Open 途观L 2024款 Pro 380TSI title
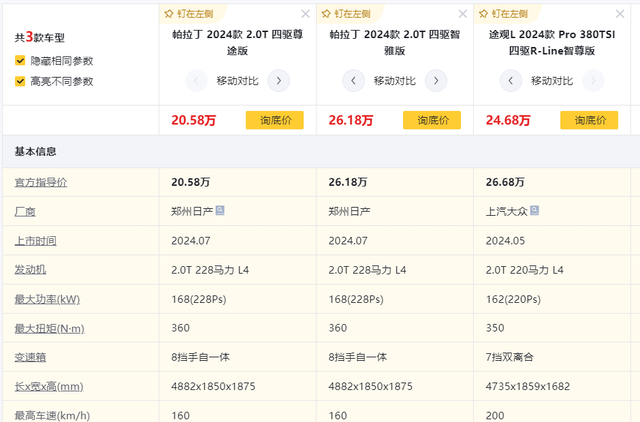Screen dimensions: 640x422 (552, 42)
